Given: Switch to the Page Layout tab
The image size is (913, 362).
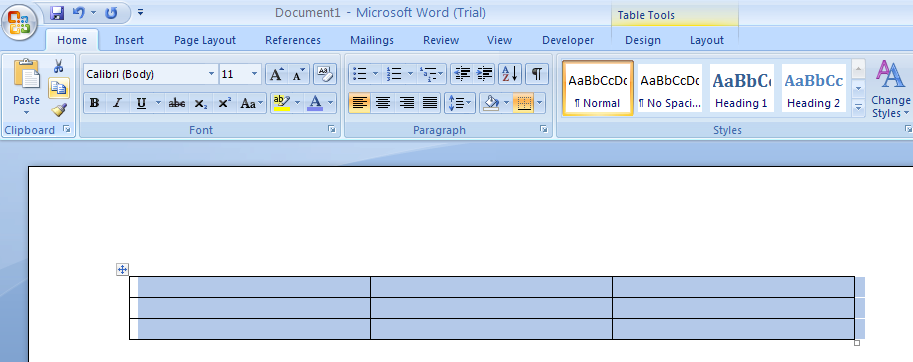Looking at the screenshot, I should point(205,40).
